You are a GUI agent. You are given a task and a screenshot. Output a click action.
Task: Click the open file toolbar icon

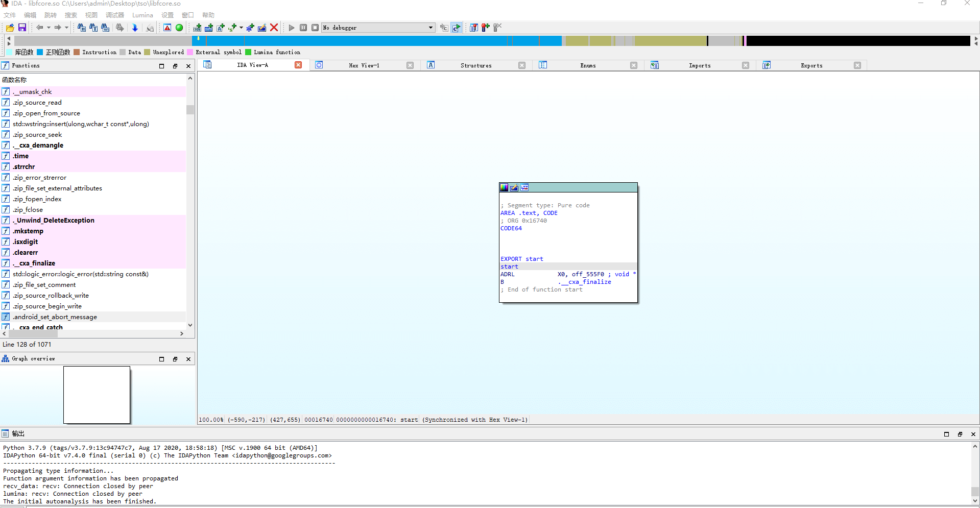pos(10,28)
